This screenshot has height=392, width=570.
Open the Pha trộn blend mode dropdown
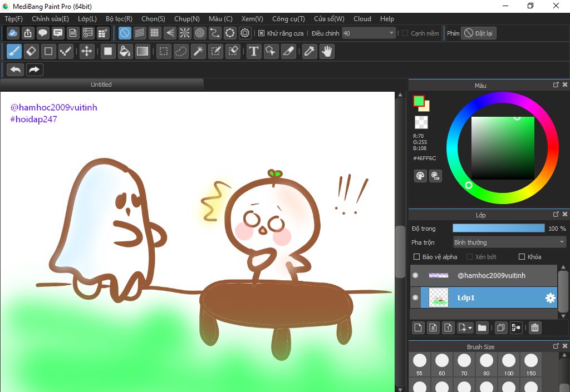(x=509, y=242)
